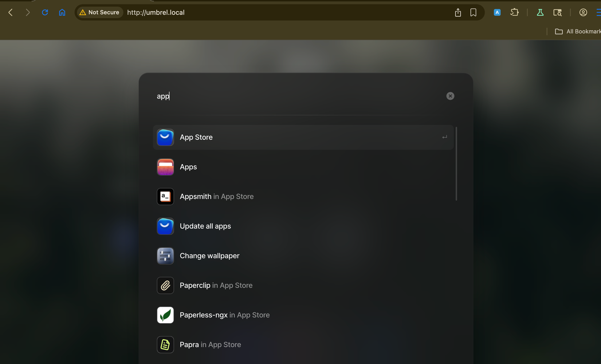Open the App Store icon in results
This screenshot has height=364, width=601.
(165, 137)
